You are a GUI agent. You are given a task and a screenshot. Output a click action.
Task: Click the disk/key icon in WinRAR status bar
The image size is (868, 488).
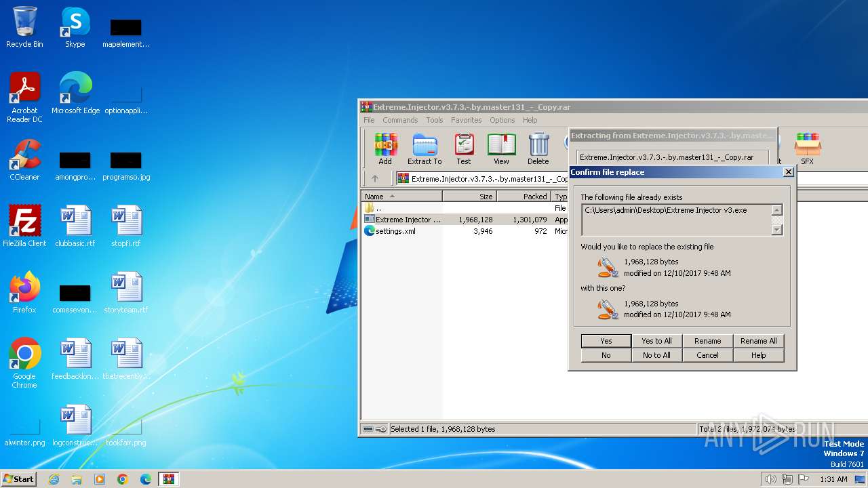click(374, 429)
